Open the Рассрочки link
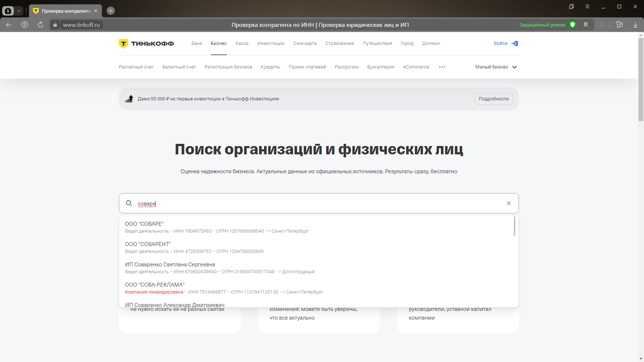 pos(346,67)
